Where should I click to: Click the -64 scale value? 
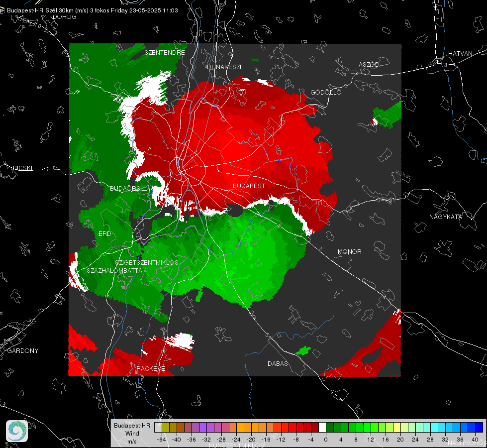click(x=162, y=440)
